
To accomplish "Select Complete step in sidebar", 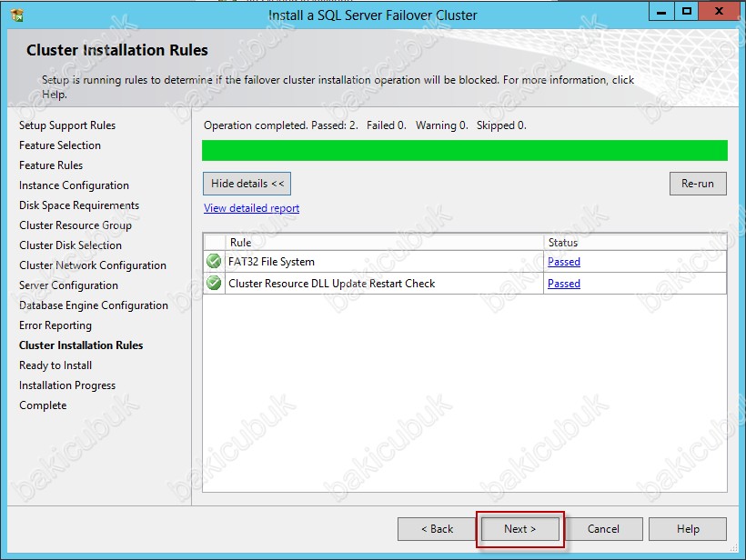I will click(x=43, y=405).
